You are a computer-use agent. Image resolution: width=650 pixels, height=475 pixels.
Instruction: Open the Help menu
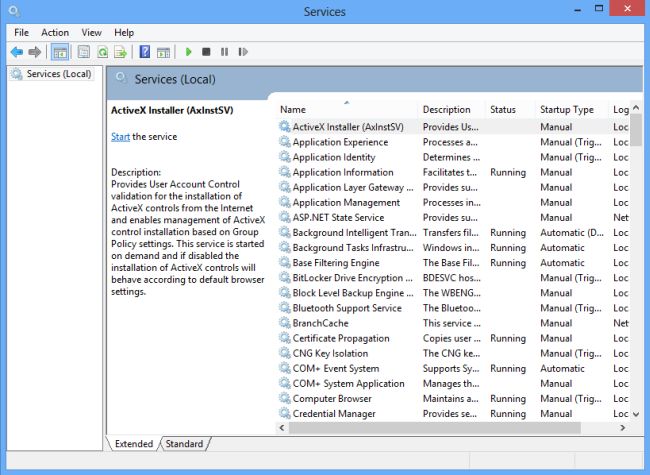pyautogui.click(x=124, y=32)
